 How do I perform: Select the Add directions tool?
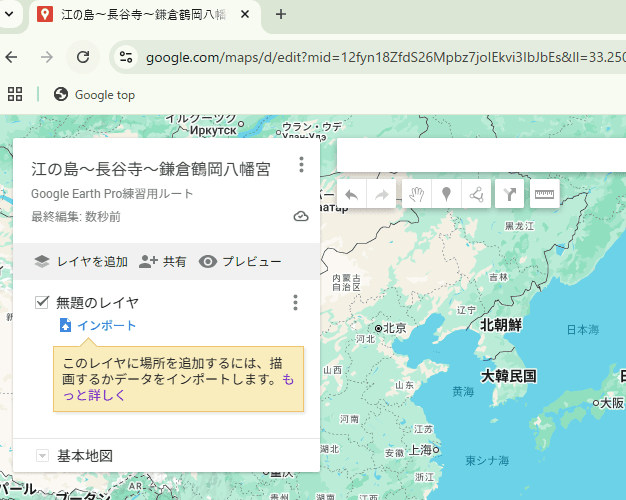(510, 195)
